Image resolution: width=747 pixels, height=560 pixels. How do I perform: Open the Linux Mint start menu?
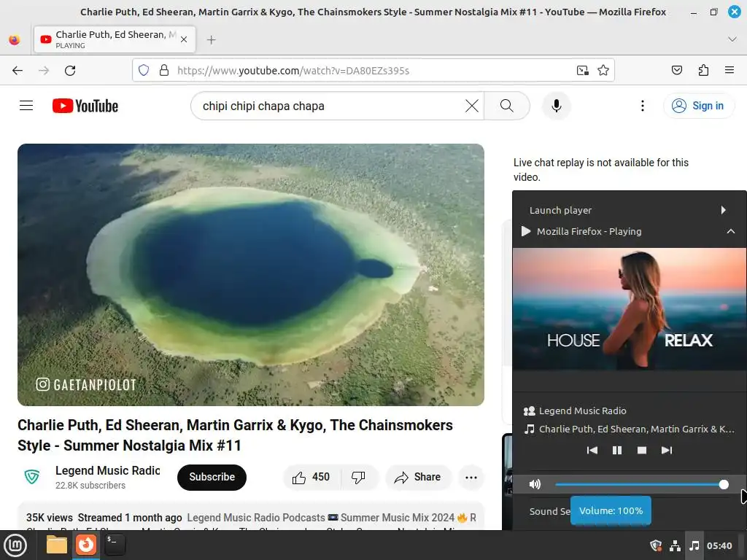(15, 545)
